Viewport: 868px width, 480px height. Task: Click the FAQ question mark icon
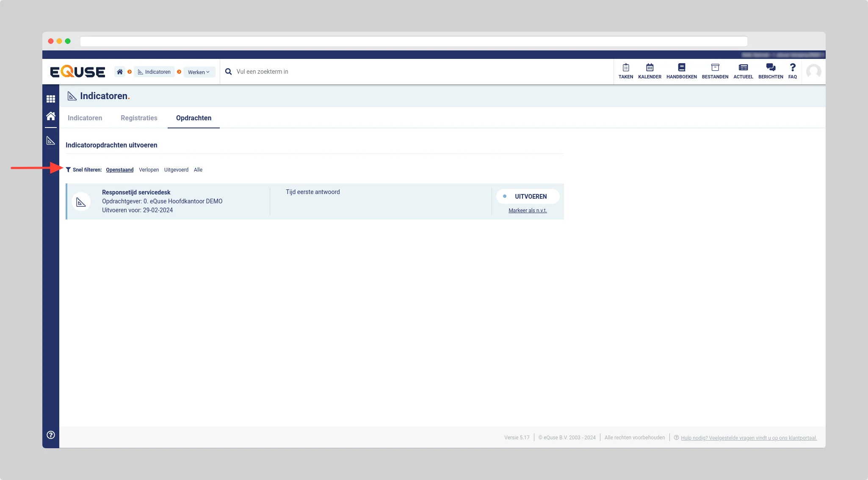[793, 68]
